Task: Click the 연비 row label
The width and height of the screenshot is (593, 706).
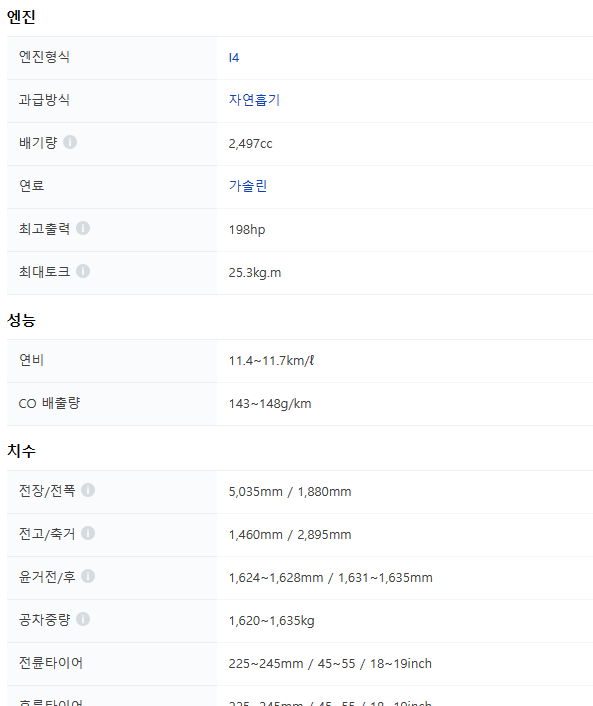Action: click(32, 360)
